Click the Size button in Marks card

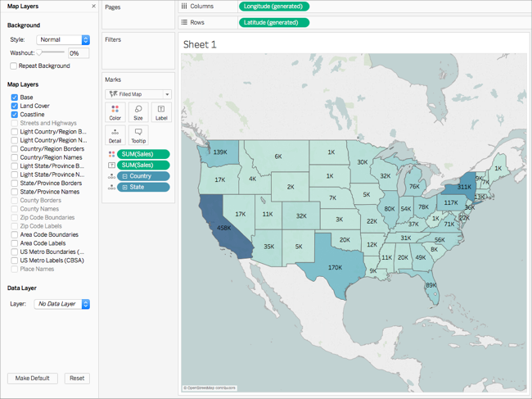click(x=138, y=112)
